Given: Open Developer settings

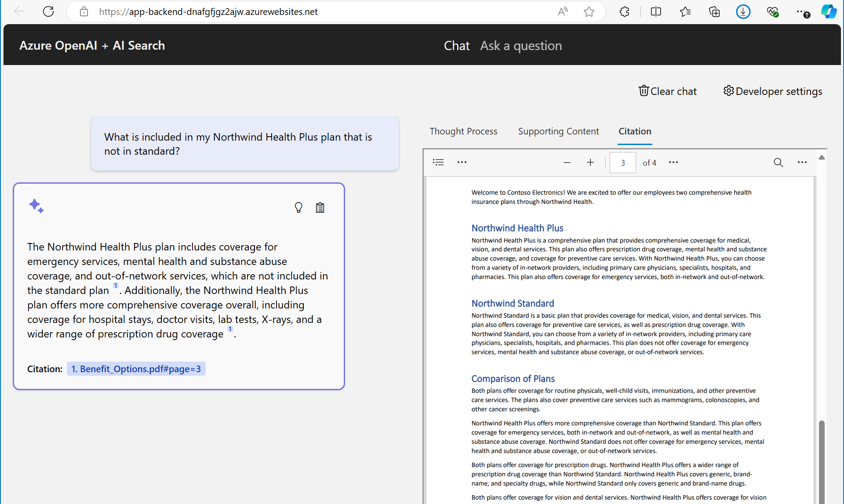Looking at the screenshot, I should click(773, 91).
